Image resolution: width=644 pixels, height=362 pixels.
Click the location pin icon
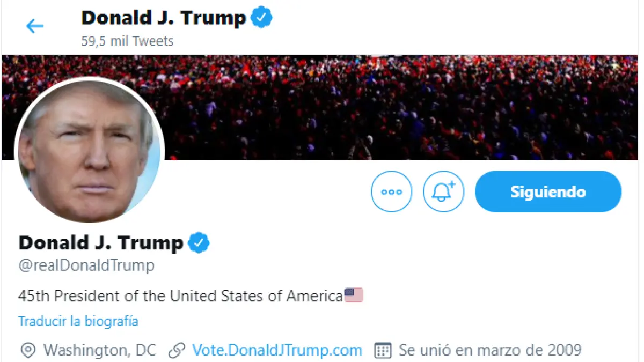(x=28, y=351)
